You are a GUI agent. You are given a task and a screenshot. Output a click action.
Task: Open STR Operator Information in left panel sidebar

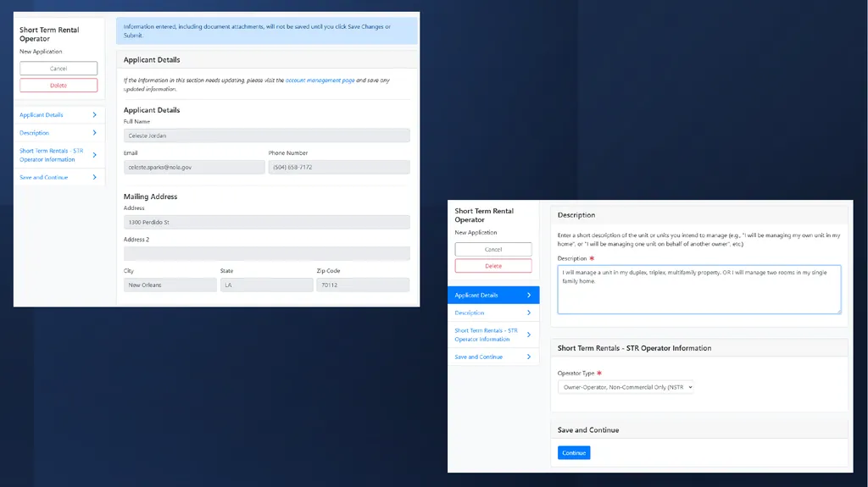[x=58, y=155]
